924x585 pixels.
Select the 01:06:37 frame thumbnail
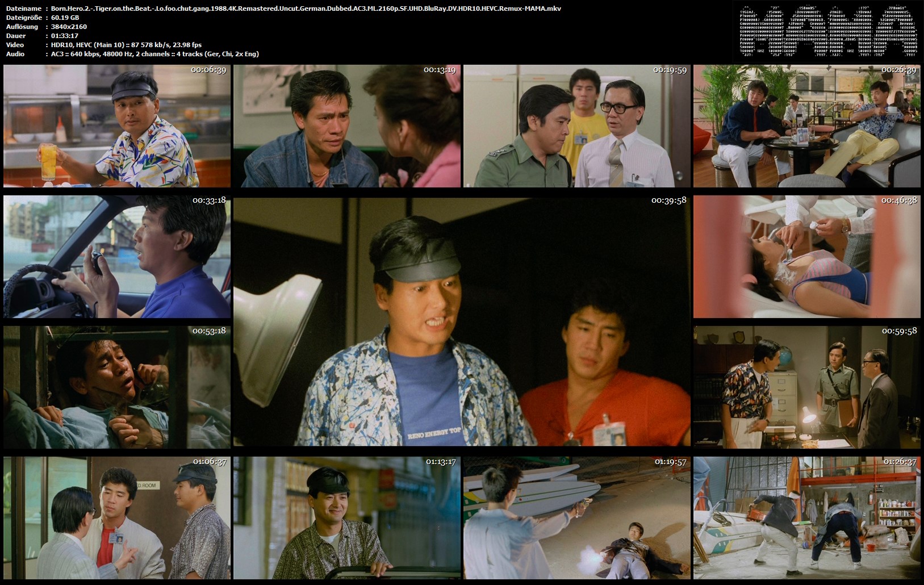pos(117,518)
